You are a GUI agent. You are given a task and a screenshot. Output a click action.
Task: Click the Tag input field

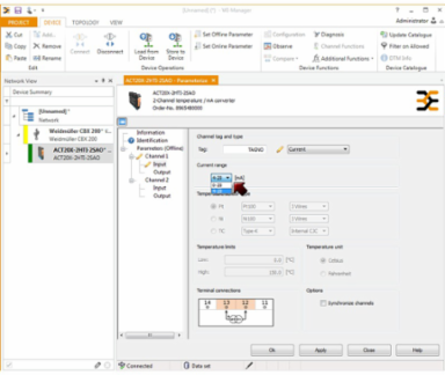(x=245, y=150)
